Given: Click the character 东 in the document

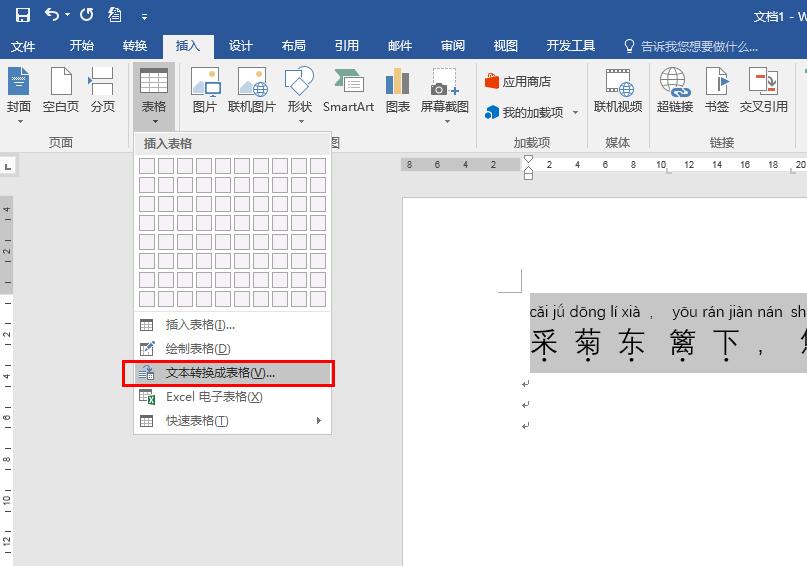Looking at the screenshot, I should (x=631, y=342).
